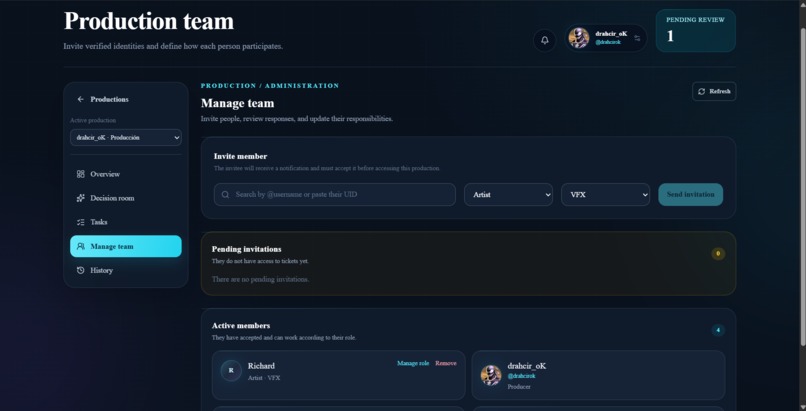Click Remove for Richard

[x=446, y=363]
